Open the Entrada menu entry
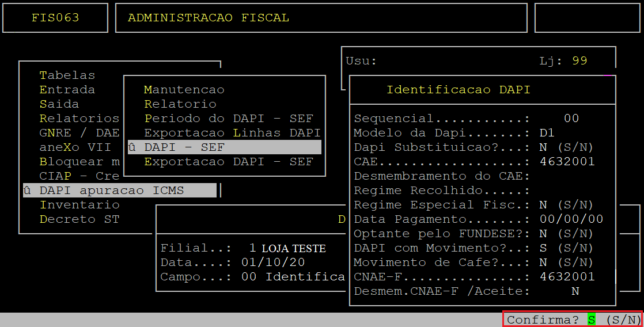 coord(67,90)
